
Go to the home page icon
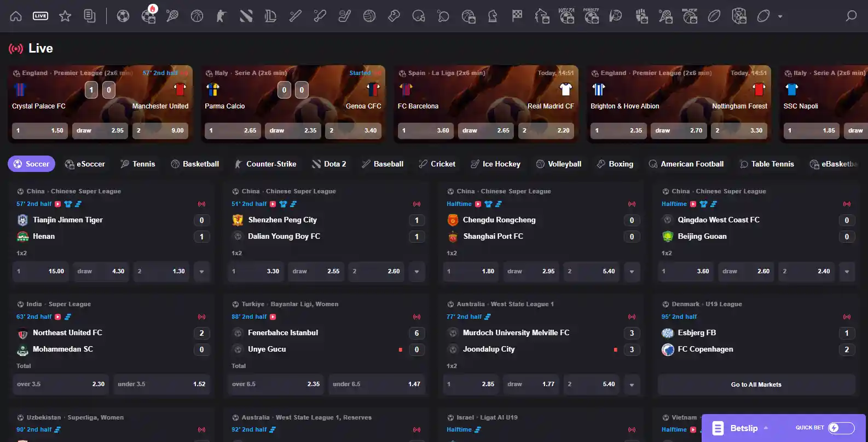16,16
